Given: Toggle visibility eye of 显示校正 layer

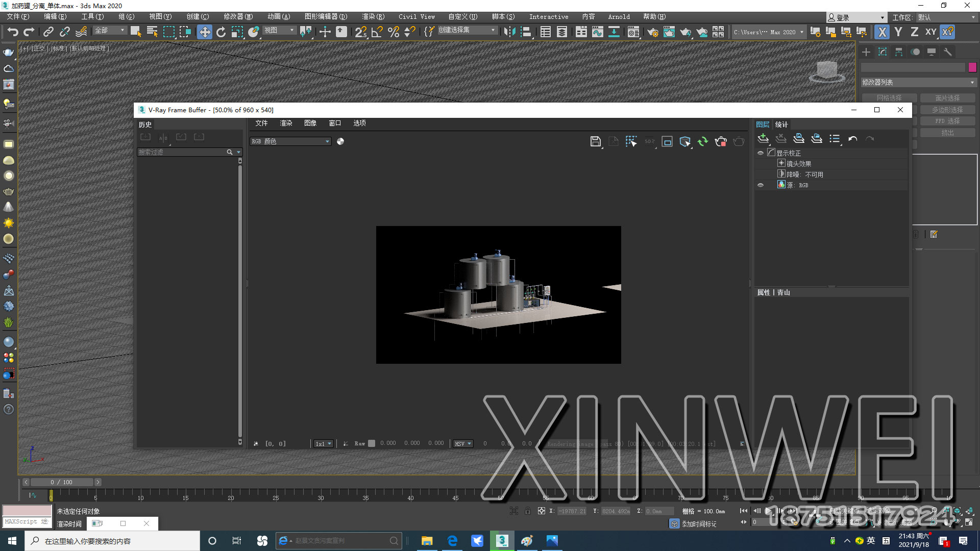Looking at the screenshot, I should point(761,153).
